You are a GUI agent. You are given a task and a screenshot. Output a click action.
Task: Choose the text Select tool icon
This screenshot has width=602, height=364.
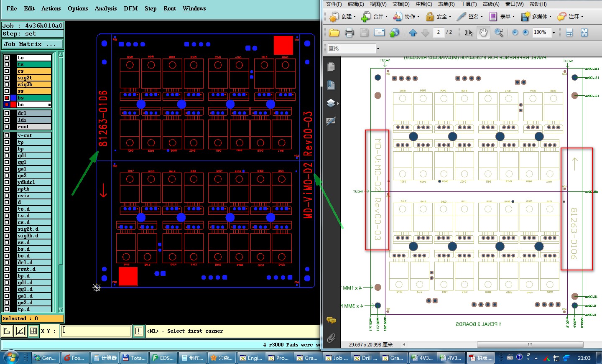click(x=469, y=33)
